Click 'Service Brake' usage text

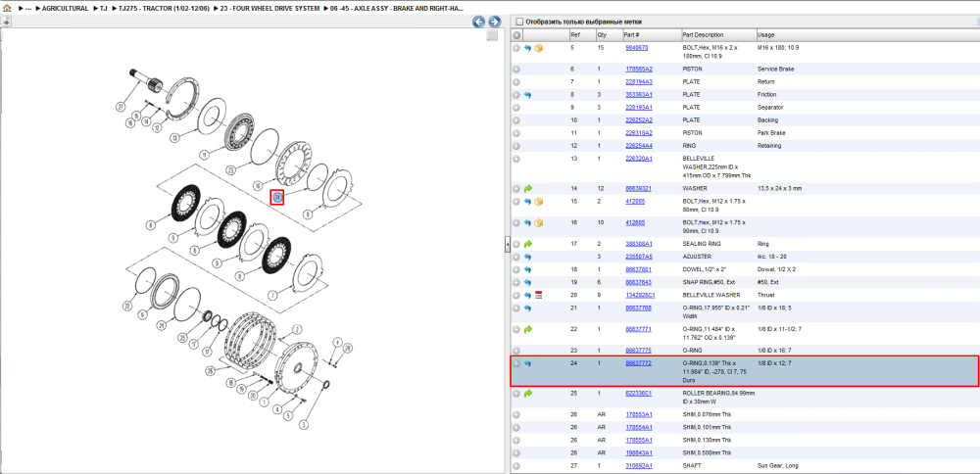(775, 69)
